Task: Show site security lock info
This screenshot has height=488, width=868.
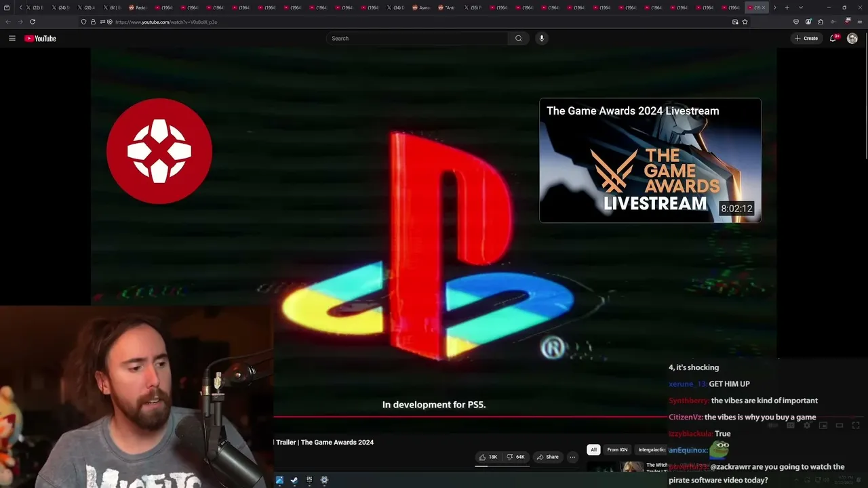Action: coord(93,22)
